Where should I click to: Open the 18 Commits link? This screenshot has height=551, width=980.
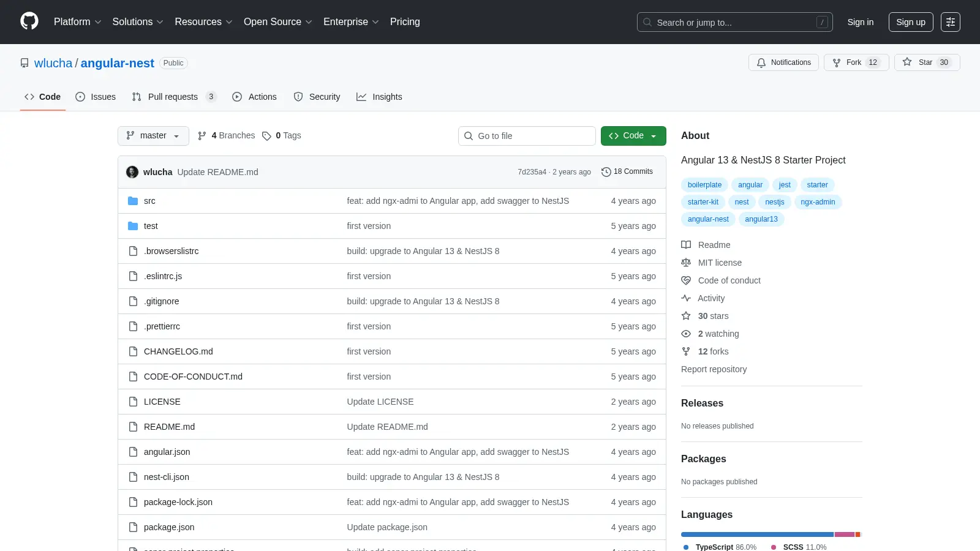point(627,172)
